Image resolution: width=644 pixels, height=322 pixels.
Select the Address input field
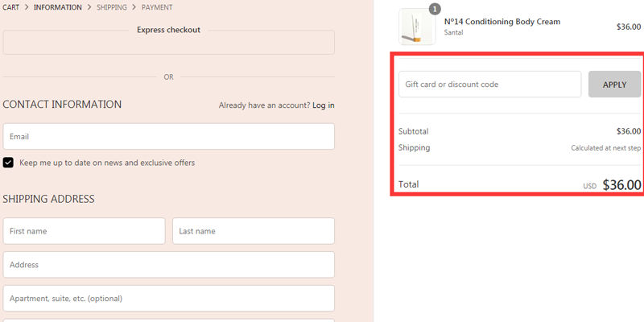click(x=169, y=265)
